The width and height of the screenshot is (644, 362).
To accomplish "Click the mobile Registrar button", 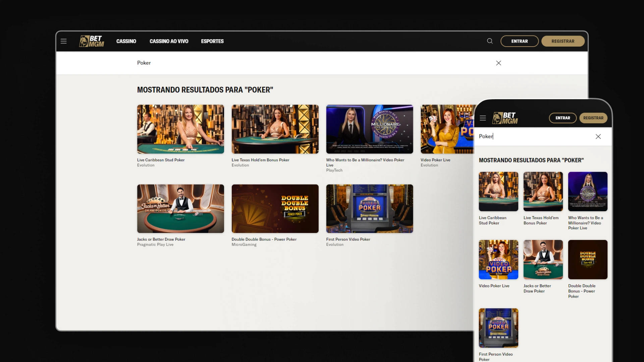I will [593, 118].
